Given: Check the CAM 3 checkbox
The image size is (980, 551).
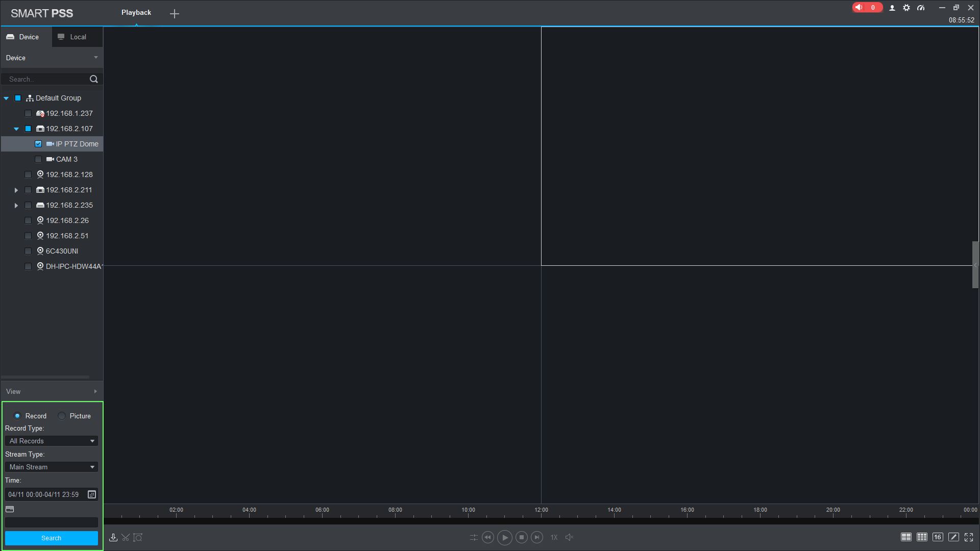Looking at the screenshot, I should click(38, 159).
